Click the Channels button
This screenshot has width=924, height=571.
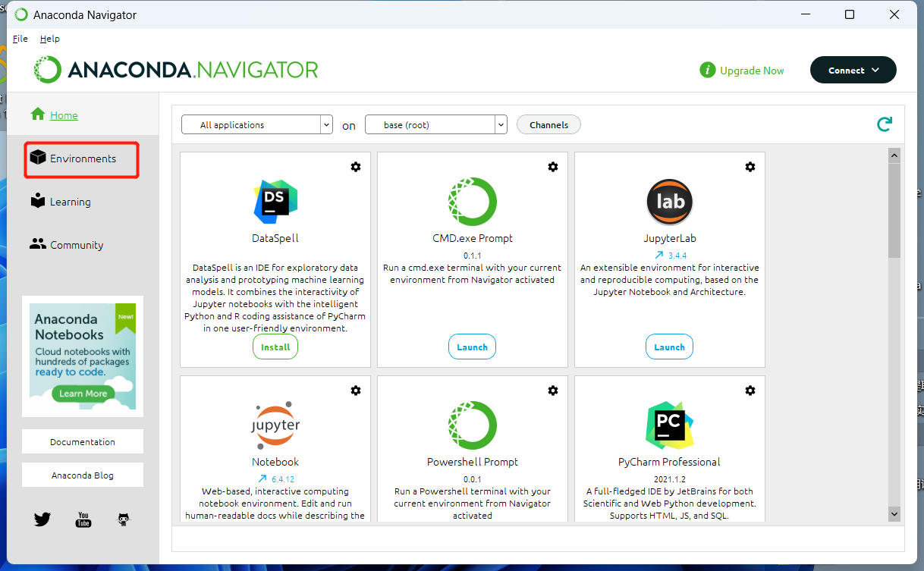pos(548,125)
